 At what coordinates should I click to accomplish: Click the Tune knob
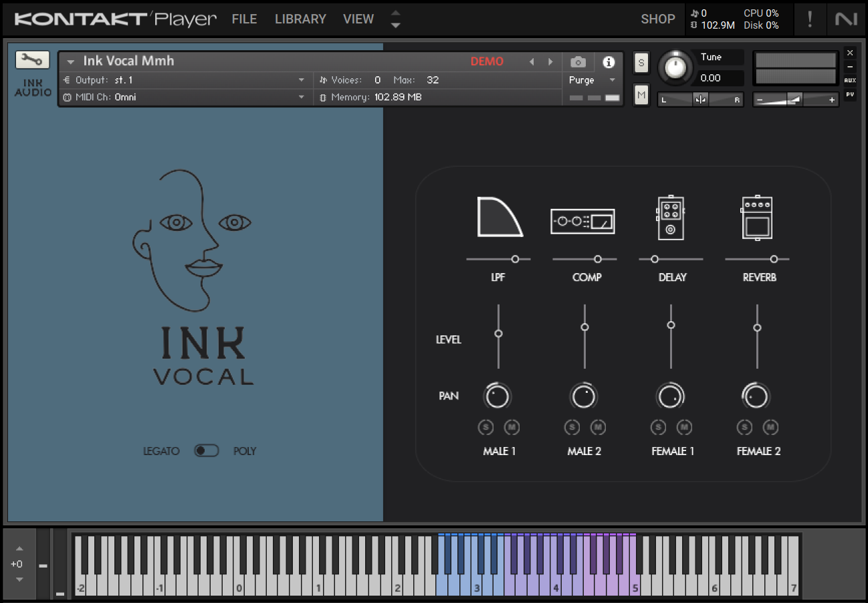[676, 68]
